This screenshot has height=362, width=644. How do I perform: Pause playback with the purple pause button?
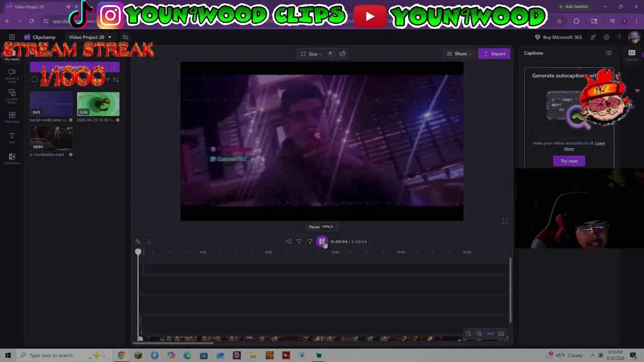coord(322,241)
